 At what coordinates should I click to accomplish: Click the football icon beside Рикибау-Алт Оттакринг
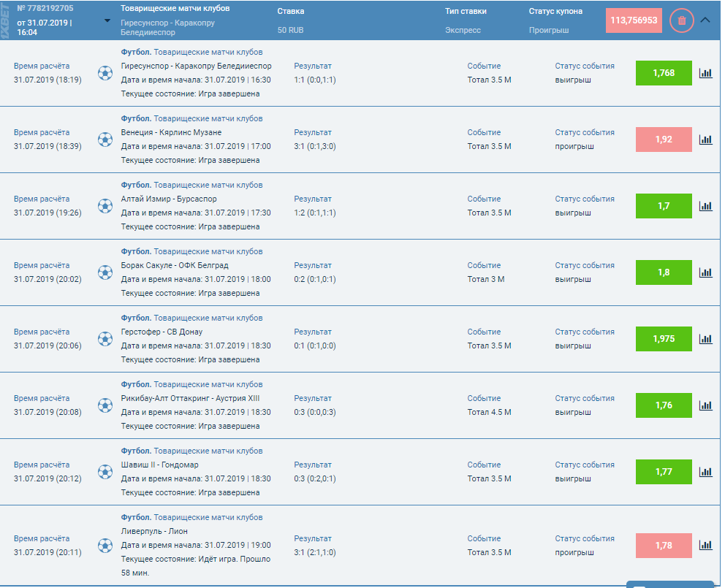(105, 405)
